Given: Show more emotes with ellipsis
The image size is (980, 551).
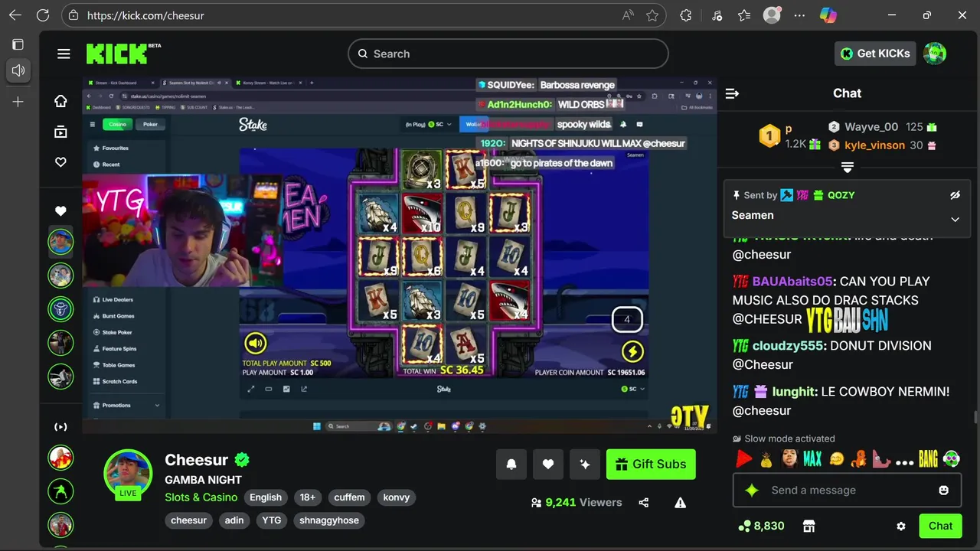Looking at the screenshot, I should (x=904, y=461).
